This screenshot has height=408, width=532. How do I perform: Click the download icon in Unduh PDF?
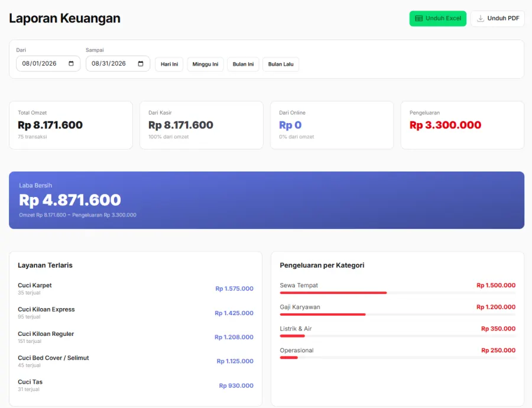coord(481,18)
